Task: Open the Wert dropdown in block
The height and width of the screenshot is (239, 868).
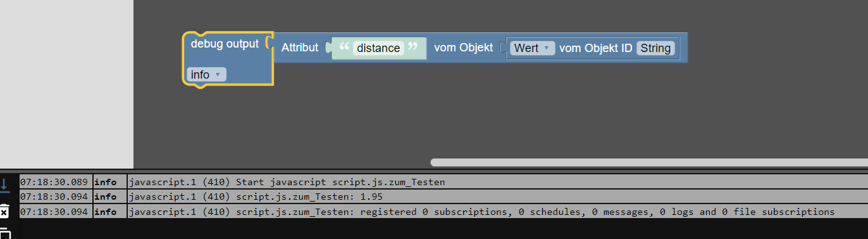Action: (532, 48)
